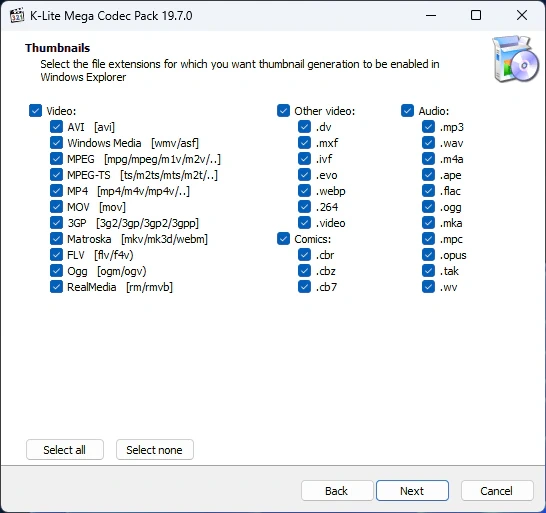Screen dimensions: 546x513
Task: Click the K-Lite installer title bar icon
Action: [x=17, y=16]
